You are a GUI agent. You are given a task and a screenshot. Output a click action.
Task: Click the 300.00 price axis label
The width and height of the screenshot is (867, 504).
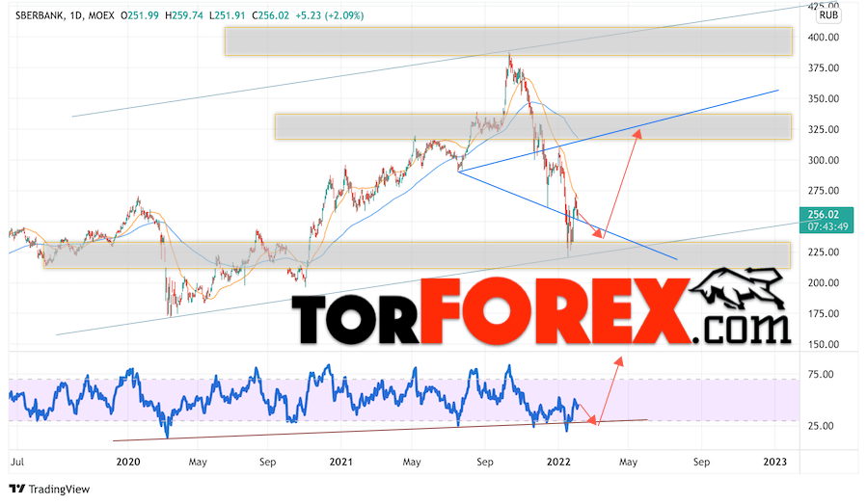(824, 160)
